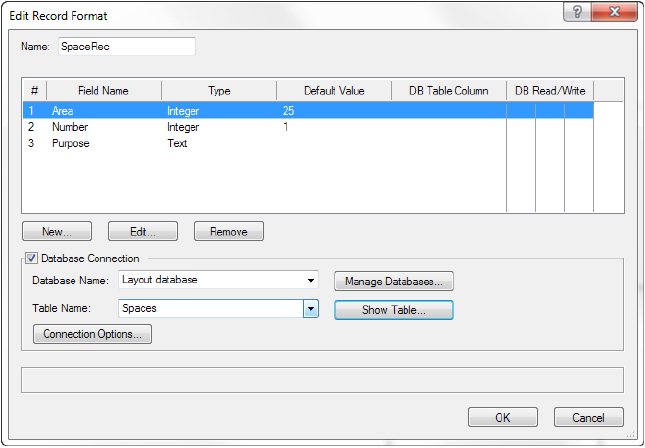Click the DB Table Column header
Screen dimensions: 645x448
pyautogui.click(x=448, y=91)
